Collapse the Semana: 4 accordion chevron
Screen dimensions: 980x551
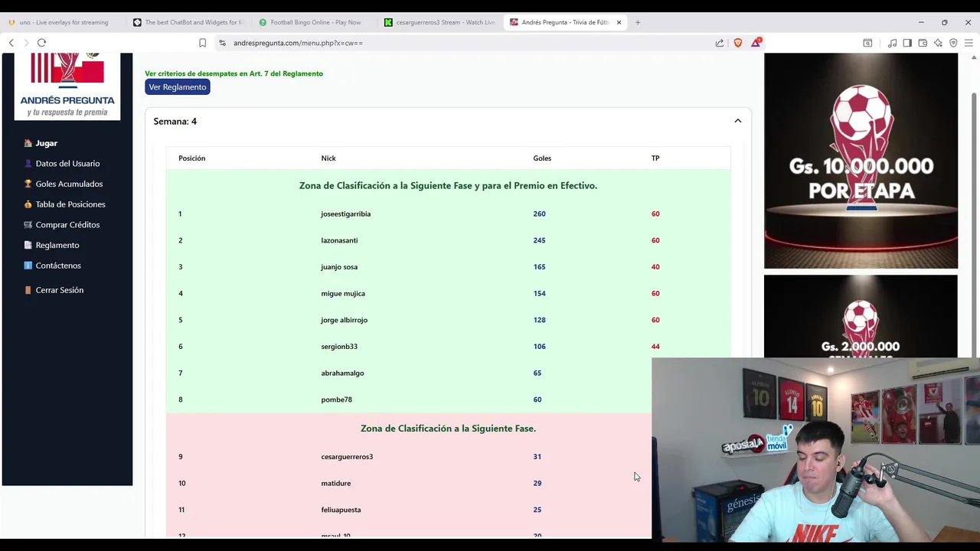click(x=738, y=121)
